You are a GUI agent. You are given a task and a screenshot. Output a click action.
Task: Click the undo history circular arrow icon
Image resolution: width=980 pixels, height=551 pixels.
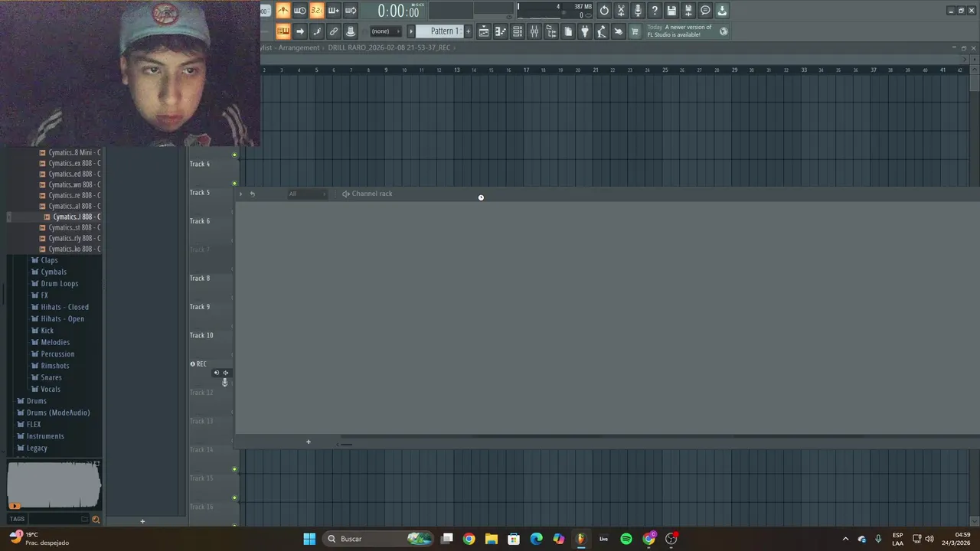[604, 11]
